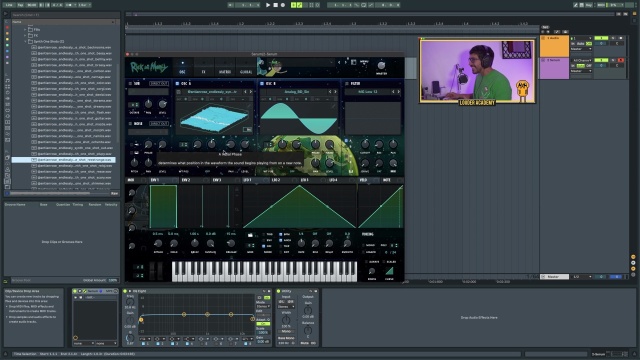Switch to Serum's GLOBAL tab

coord(246,67)
